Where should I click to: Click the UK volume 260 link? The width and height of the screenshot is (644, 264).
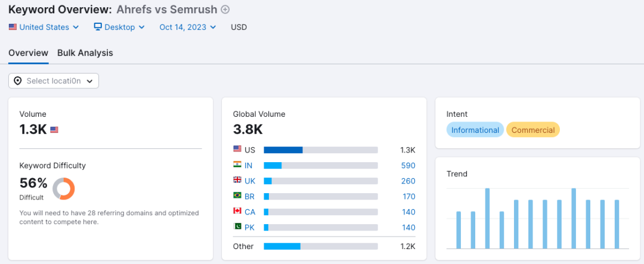coord(408,181)
